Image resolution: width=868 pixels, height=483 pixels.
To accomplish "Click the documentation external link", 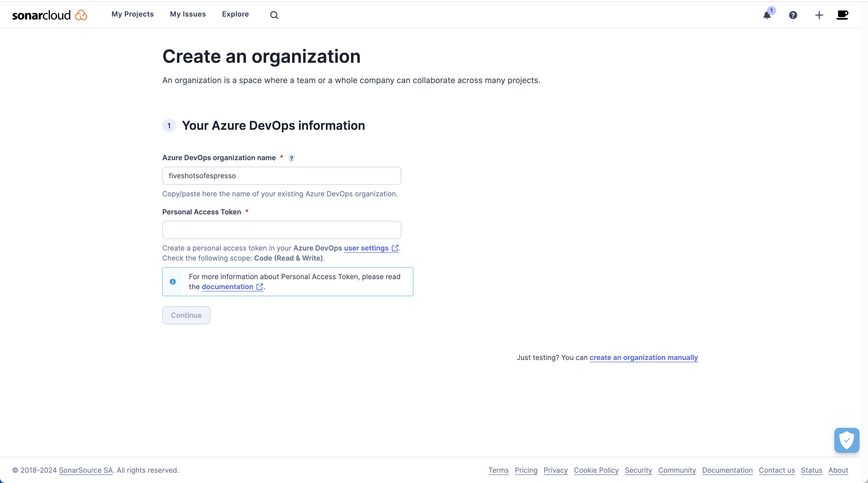I will pyautogui.click(x=232, y=287).
